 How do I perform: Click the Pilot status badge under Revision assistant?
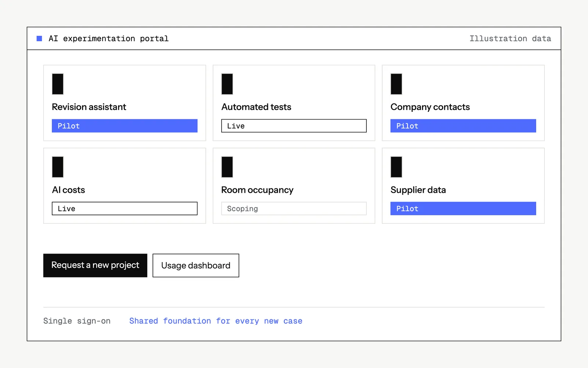[125, 126]
